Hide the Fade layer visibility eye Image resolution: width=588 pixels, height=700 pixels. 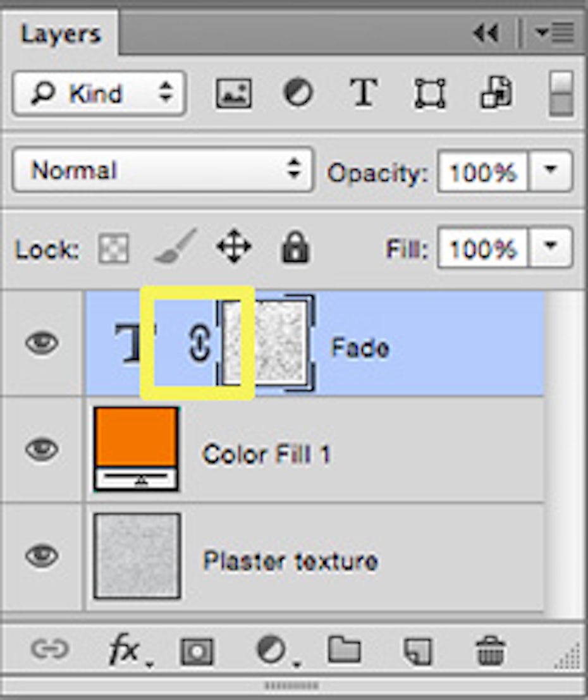pos(42,344)
